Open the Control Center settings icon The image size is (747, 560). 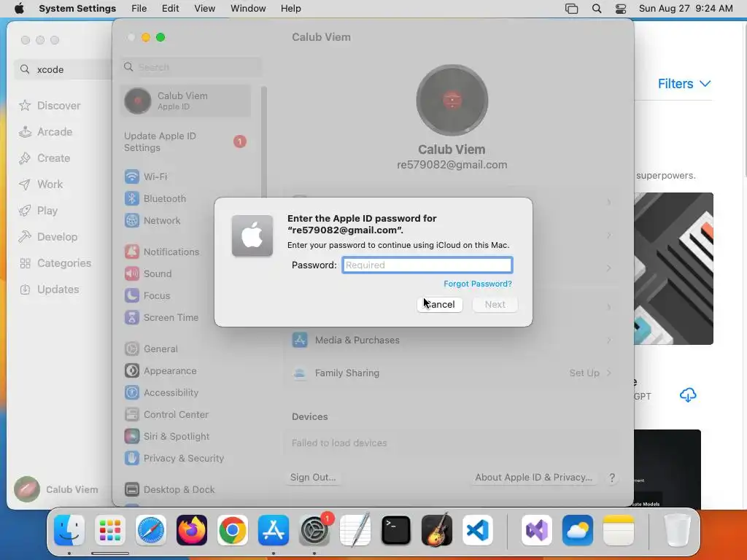[132, 415]
